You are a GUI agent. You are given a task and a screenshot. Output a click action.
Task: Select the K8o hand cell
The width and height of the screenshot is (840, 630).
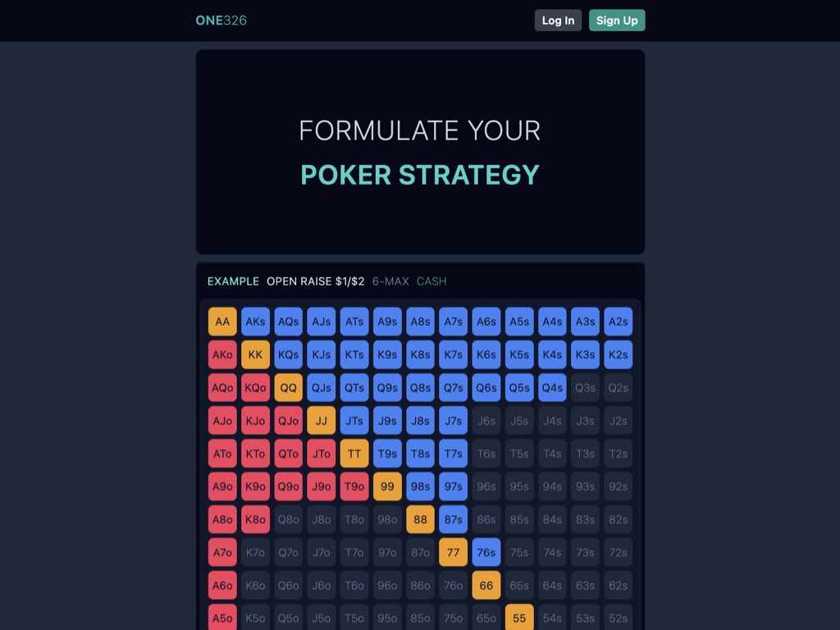click(x=256, y=519)
